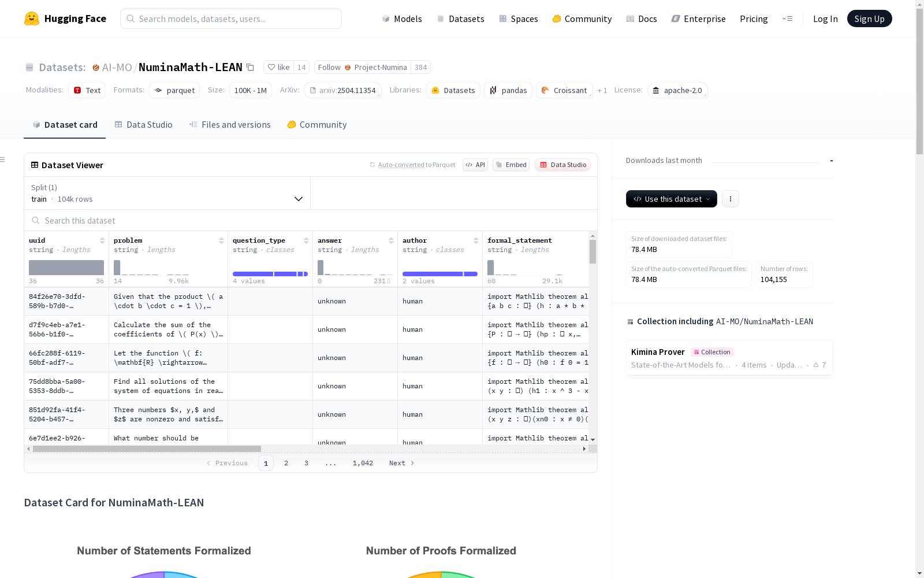Click the 384 followers count
The height and width of the screenshot is (578, 924).
pos(421,67)
